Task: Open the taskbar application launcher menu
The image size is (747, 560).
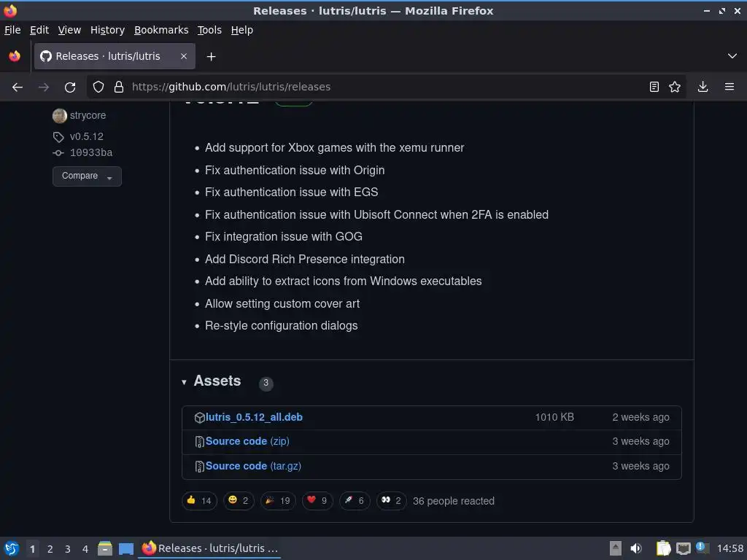Action: click(12, 548)
